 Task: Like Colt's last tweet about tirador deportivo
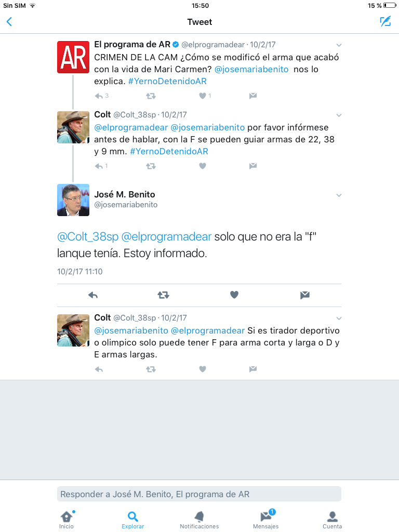click(x=203, y=369)
